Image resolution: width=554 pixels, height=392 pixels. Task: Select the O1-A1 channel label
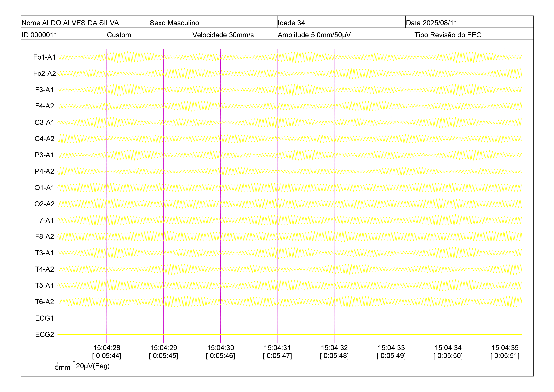44,188
